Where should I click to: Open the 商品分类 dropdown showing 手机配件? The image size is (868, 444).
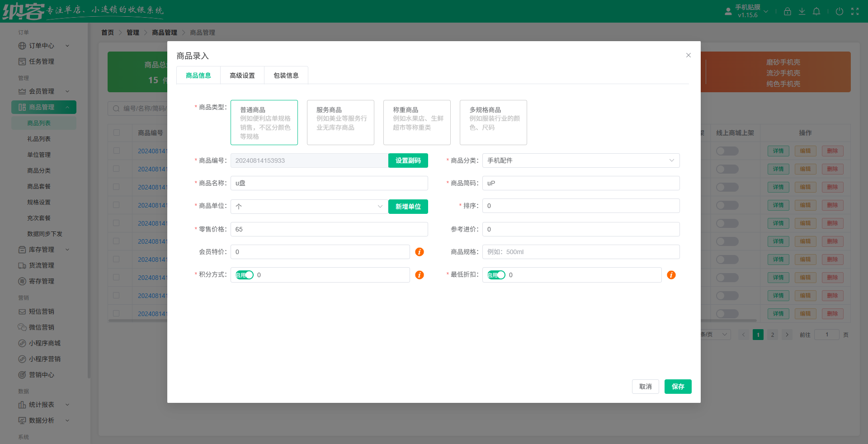[580, 161]
